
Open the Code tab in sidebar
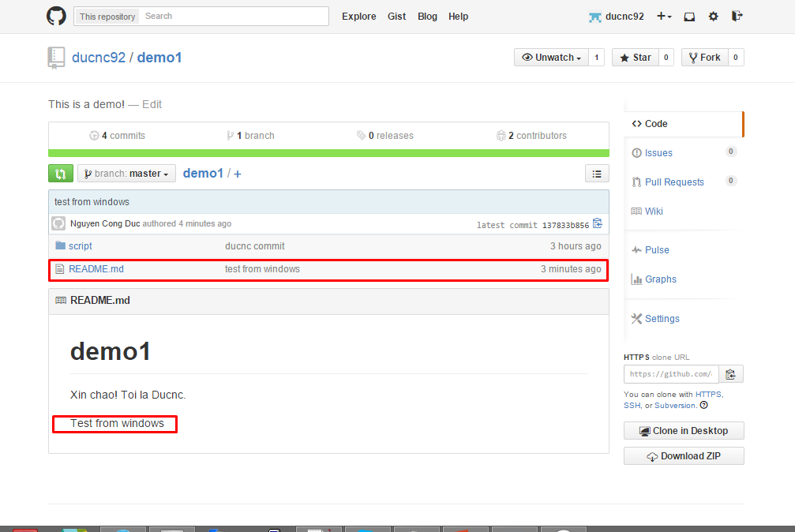684,124
